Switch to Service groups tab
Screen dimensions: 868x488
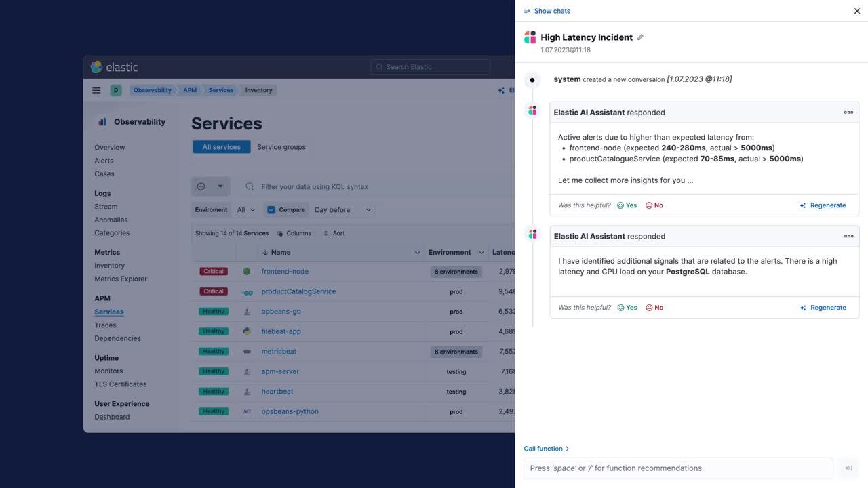pyautogui.click(x=281, y=147)
